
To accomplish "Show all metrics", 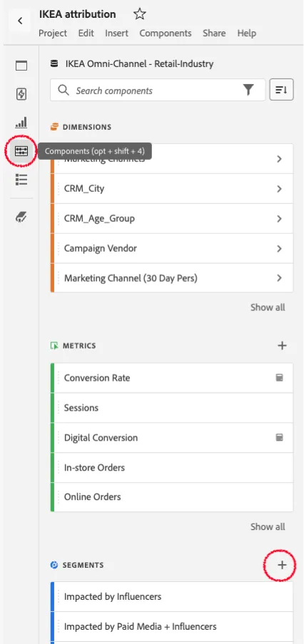I will coord(268,526).
